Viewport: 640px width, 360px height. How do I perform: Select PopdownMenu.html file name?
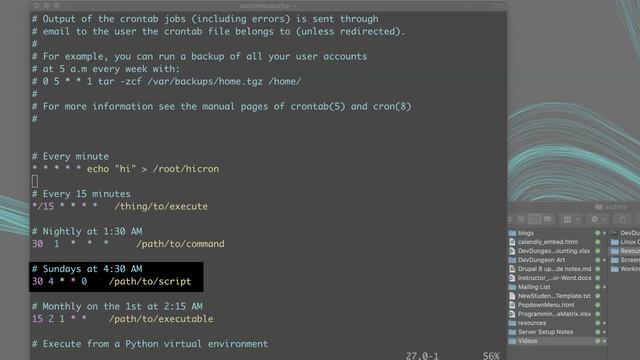[x=546, y=305]
